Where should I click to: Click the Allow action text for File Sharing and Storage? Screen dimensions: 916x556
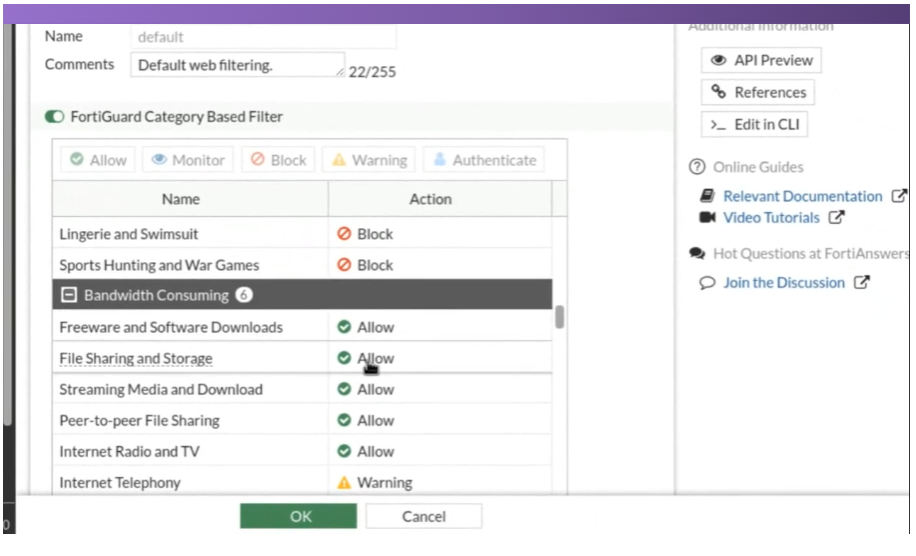[x=376, y=358]
